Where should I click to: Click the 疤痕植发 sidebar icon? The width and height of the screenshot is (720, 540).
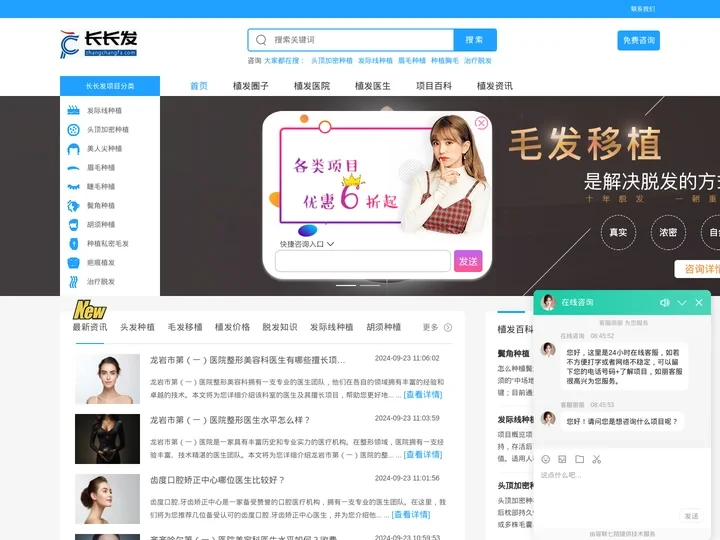(73, 263)
